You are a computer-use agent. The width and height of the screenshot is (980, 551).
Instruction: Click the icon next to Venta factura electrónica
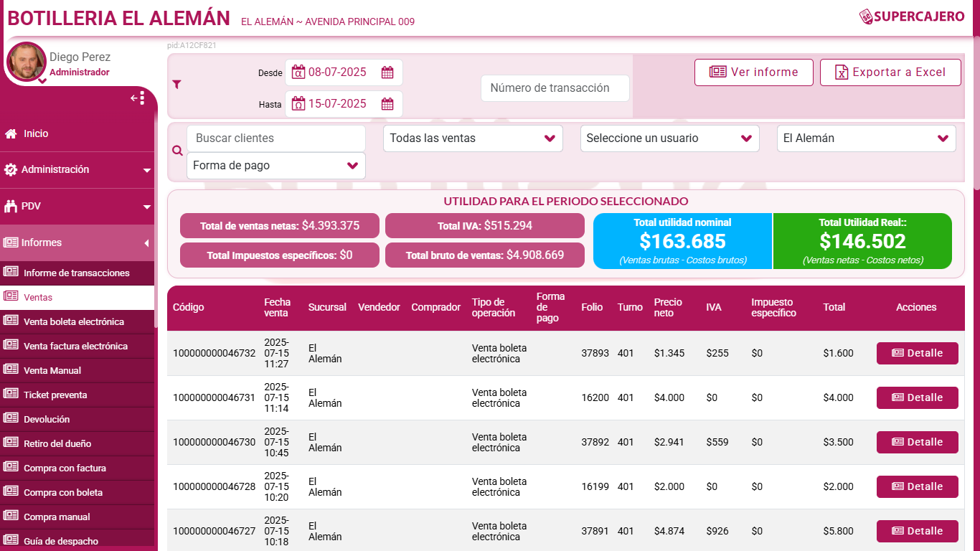coord(11,345)
